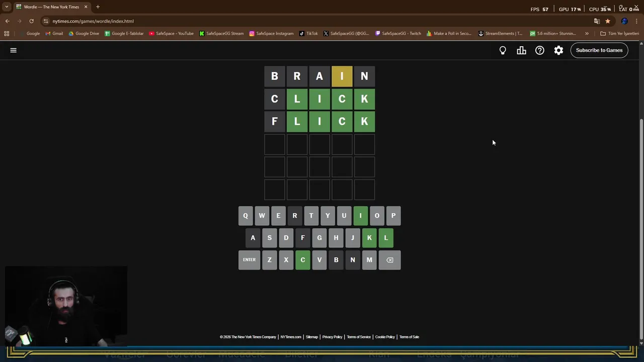Hit the ENTER key on-screen
This screenshot has width=644, height=362.
click(250, 260)
